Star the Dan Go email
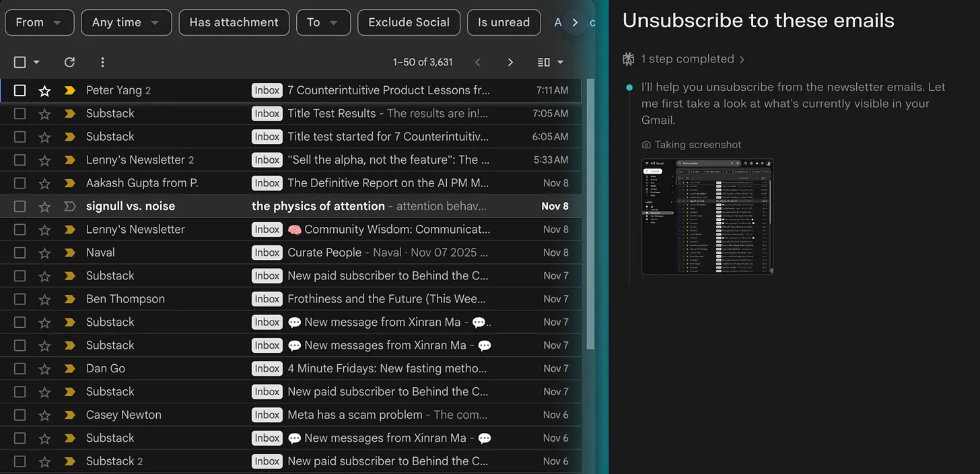The image size is (980, 474). tap(44, 368)
